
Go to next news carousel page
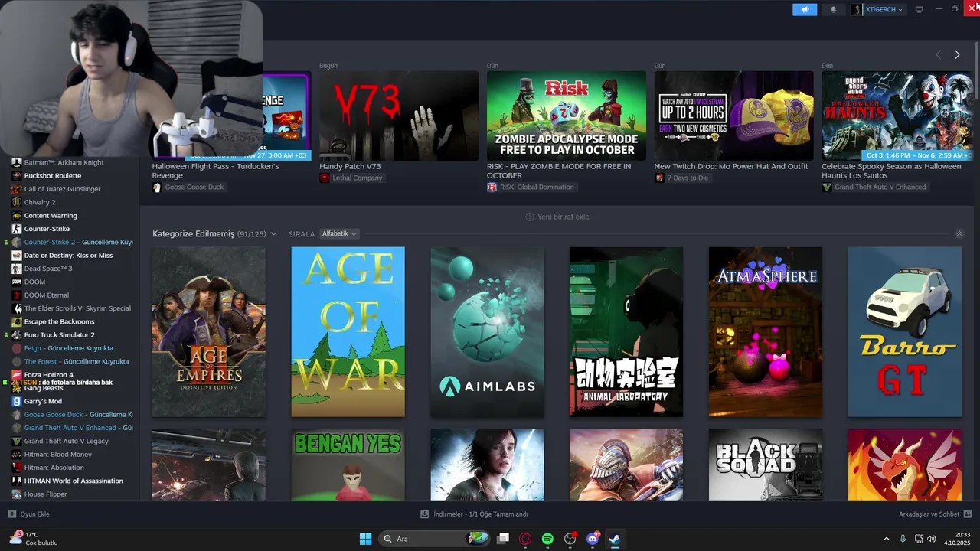[x=956, y=54]
